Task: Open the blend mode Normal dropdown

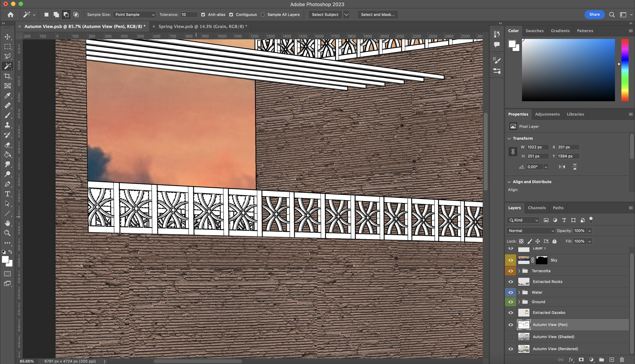Action: pos(531,231)
